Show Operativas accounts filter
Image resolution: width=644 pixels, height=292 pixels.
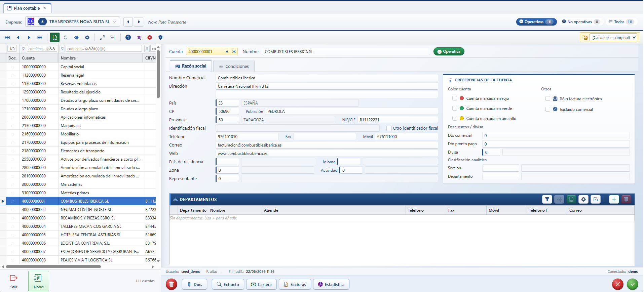tap(536, 22)
